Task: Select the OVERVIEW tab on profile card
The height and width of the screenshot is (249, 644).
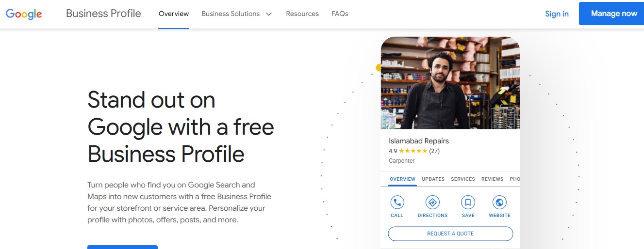Action: 403,179
